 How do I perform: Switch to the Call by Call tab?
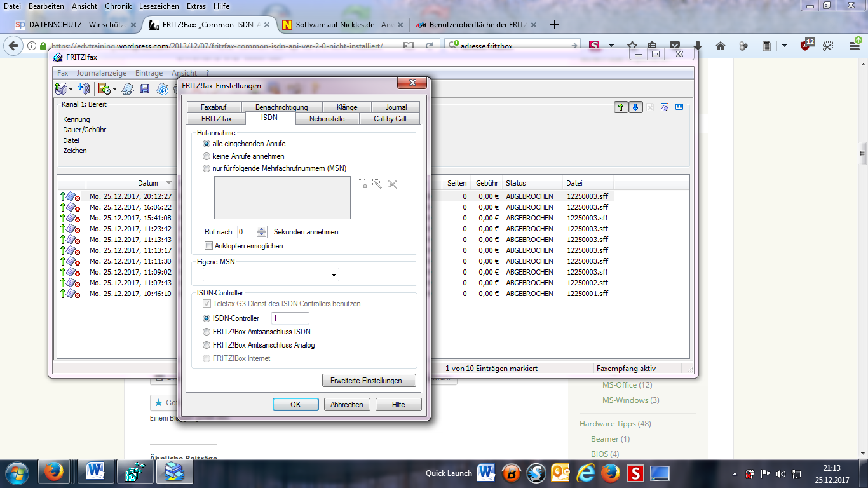tap(390, 119)
